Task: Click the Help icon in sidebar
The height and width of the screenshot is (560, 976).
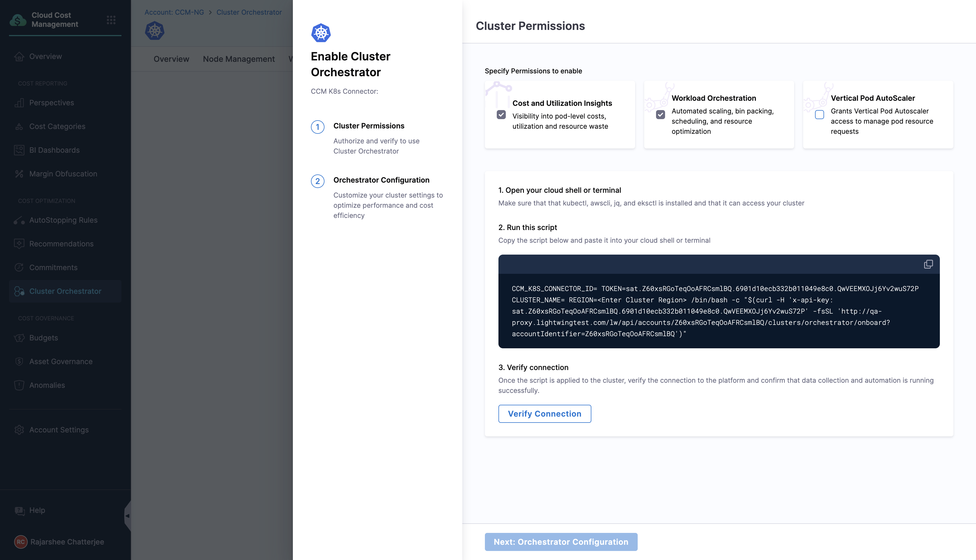Action: click(x=19, y=510)
